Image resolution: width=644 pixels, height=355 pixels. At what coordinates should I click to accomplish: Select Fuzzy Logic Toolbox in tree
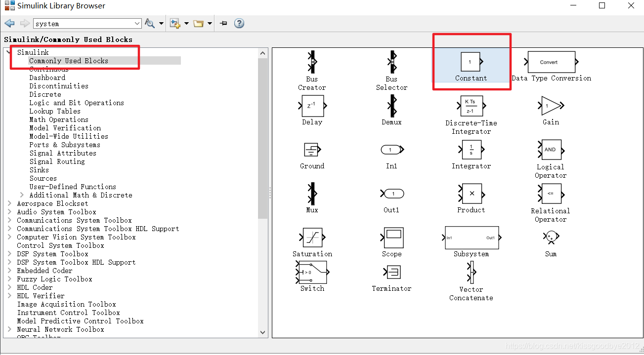point(54,279)
